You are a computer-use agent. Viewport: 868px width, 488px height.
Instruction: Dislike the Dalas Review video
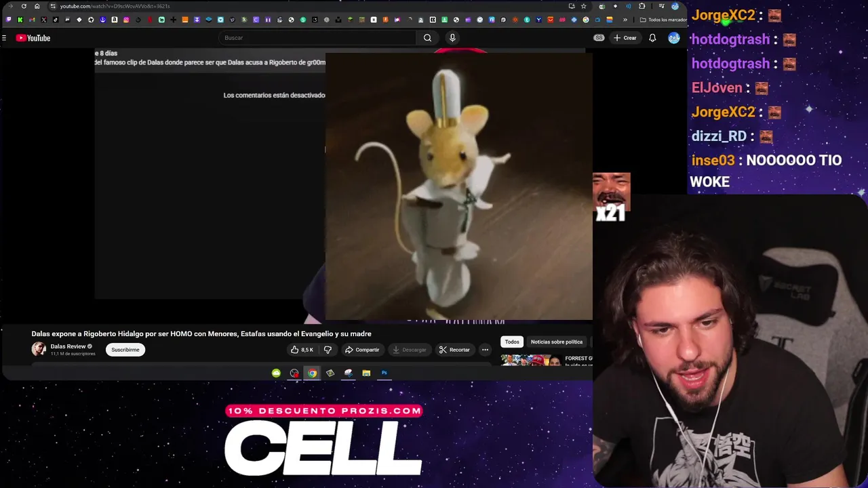[328, 350]
